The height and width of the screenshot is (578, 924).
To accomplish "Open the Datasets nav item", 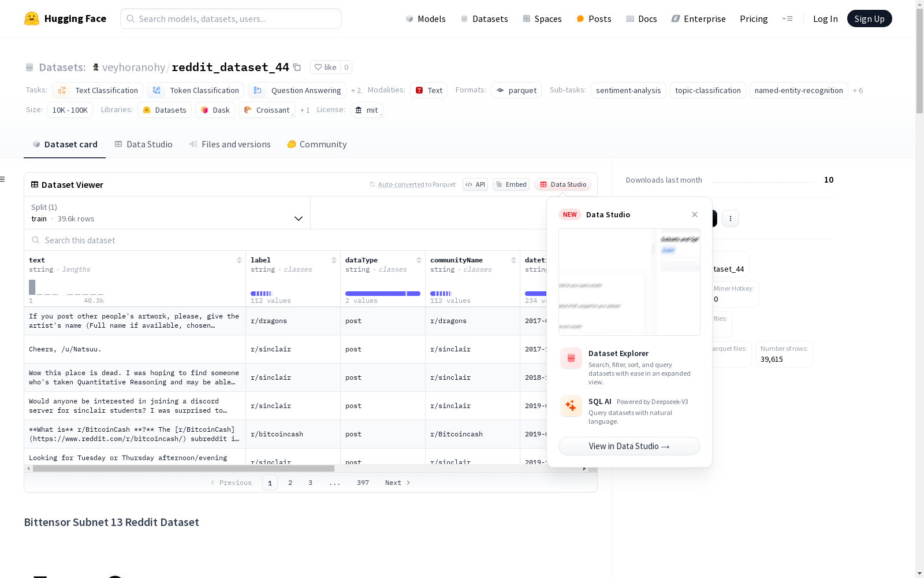I will (x=484, y=18).
